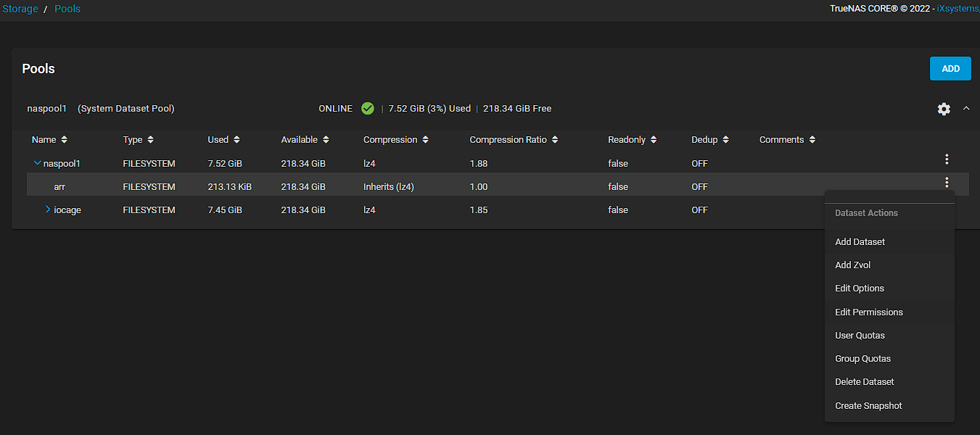
Task: Click the ADD pool button
Action: tap(950, 69)
